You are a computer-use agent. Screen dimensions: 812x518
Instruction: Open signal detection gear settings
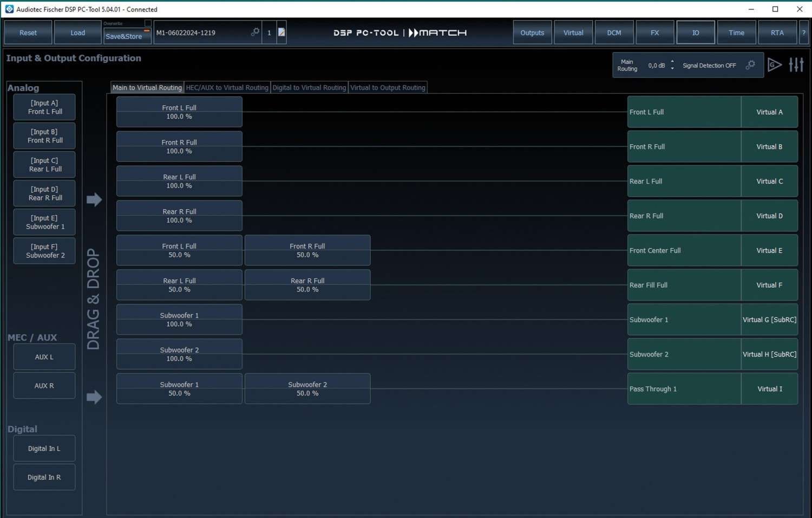pos(750,65)
